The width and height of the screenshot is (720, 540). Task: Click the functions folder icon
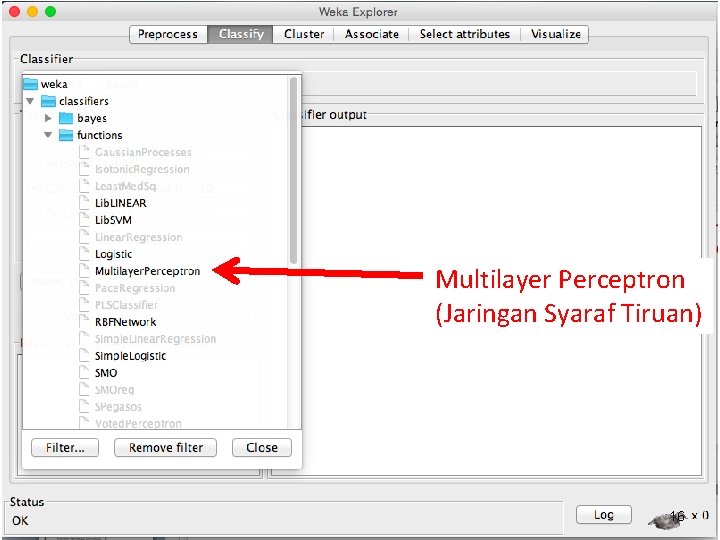click(x=66, y=135)
